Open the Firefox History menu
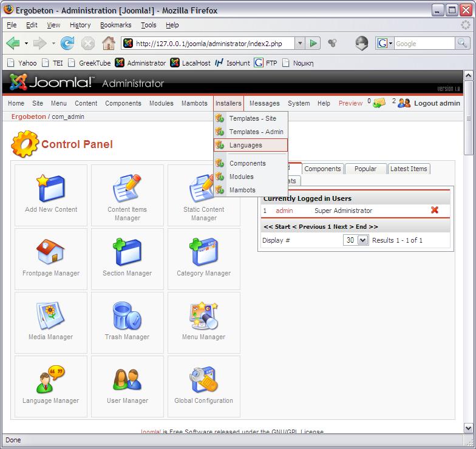The width and height of the screenshot is (476, 449). (x=80, y=25)
